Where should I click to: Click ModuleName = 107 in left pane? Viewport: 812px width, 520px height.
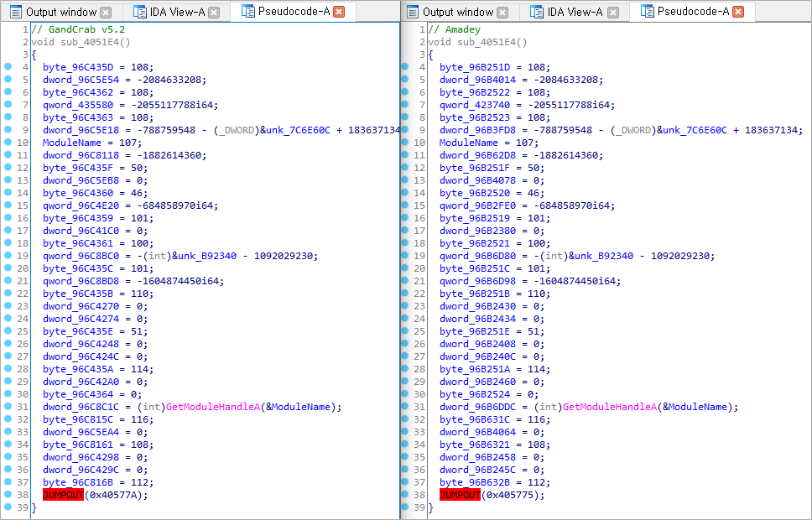(92, 142)
